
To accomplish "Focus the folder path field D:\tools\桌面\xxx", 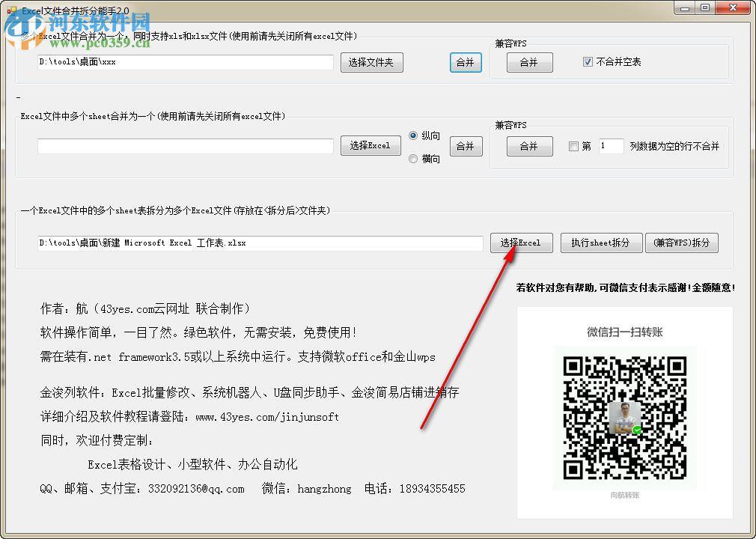I will coord(185,62).
